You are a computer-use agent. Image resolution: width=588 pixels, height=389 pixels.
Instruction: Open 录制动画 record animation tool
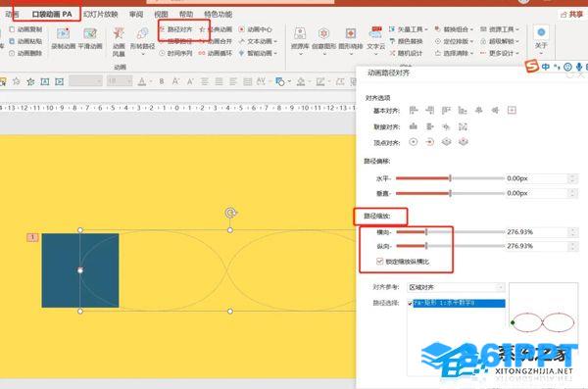point(64,38)
